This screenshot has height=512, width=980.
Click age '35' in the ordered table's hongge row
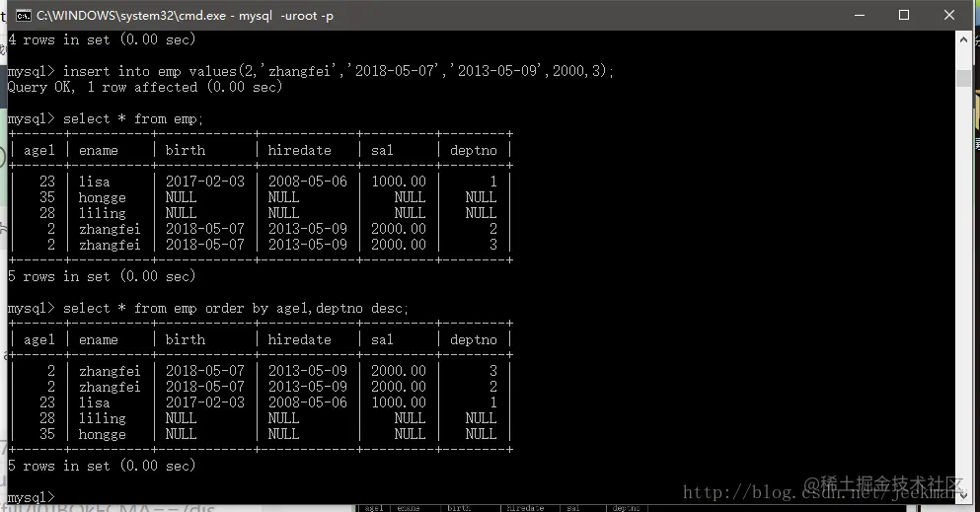point(47,434)
